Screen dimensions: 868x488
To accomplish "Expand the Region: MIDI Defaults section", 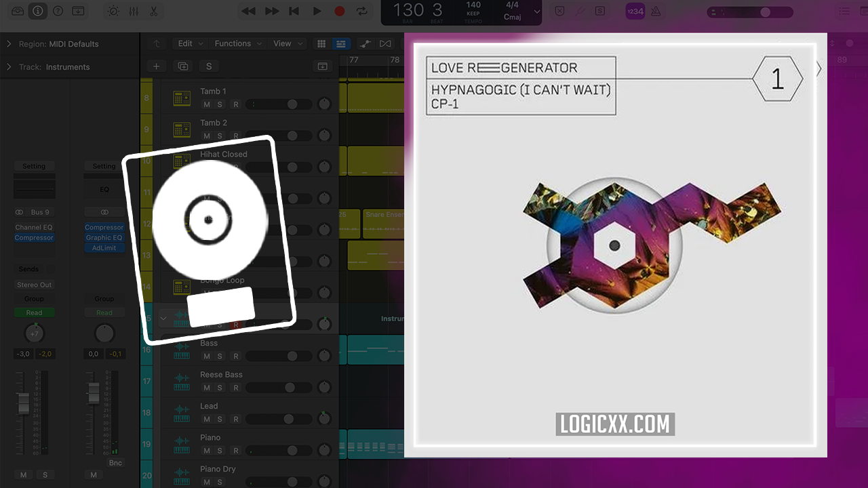I will 9,44.
